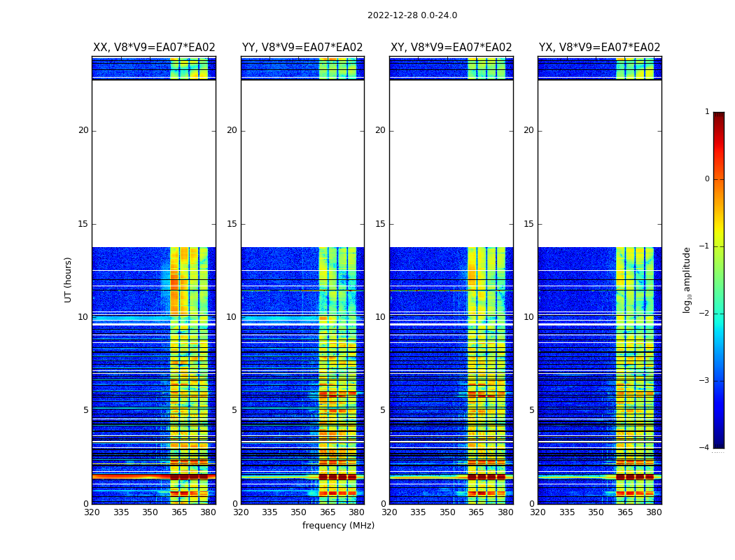Click the 380 tick under the YX panel
The image size is (735, 560).
click(654, 512)
